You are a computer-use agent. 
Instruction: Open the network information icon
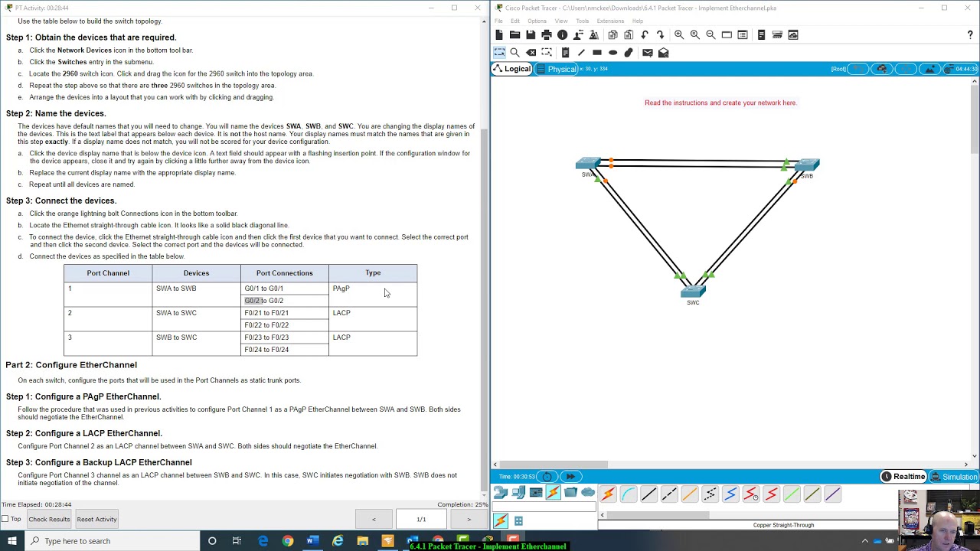(x=563, y=35)
